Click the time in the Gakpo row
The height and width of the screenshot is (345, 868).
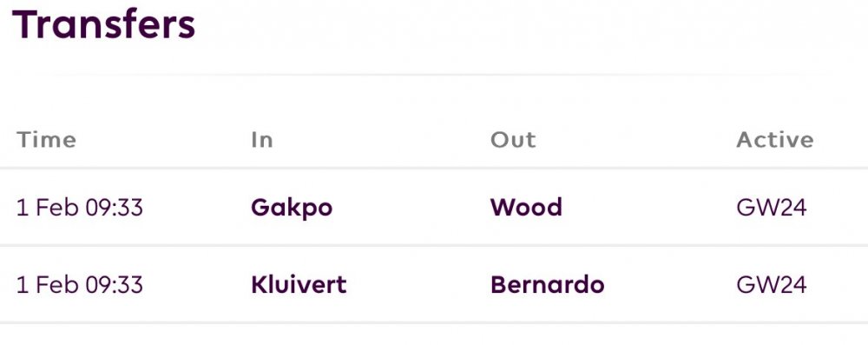pos(80,208)
